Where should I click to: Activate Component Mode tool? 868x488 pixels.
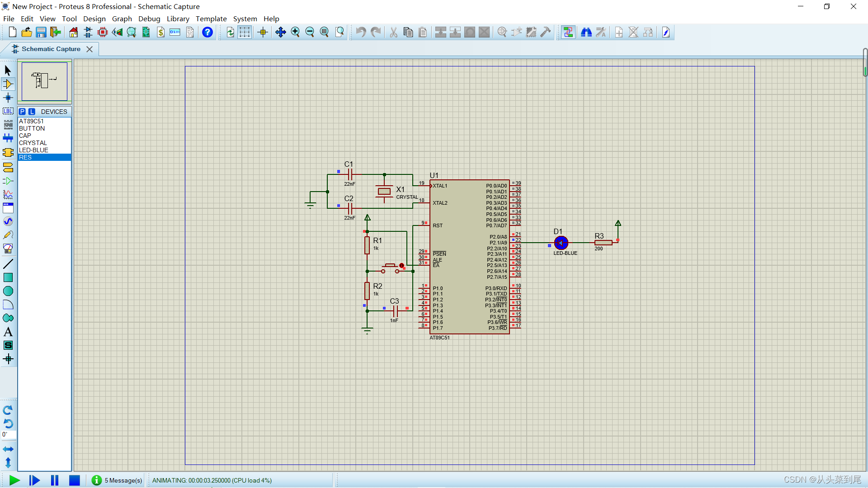8,84
